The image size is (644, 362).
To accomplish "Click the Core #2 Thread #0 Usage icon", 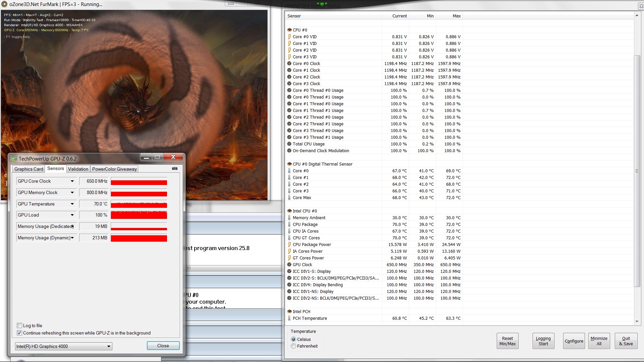I will coord(289,117).
